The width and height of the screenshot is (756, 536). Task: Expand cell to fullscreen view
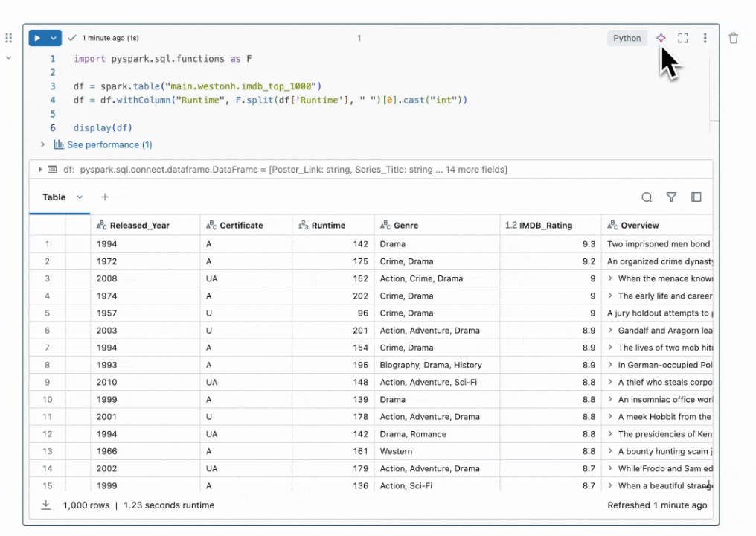(683, 38)
